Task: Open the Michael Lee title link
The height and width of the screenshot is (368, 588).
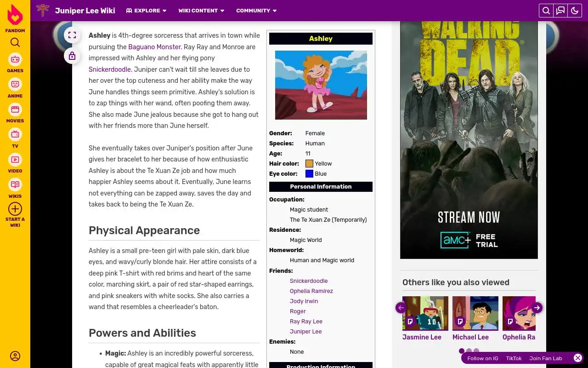Action: click(x=470, y=337)
